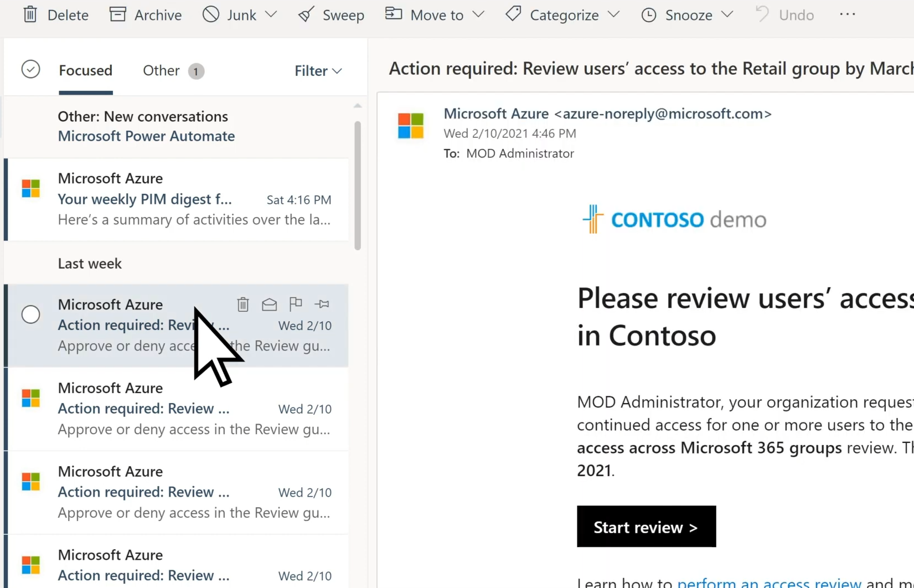This screenshot has width=914, height=588.
Task: Click the 'Last week' group header
Action: (x=90, y=264)
